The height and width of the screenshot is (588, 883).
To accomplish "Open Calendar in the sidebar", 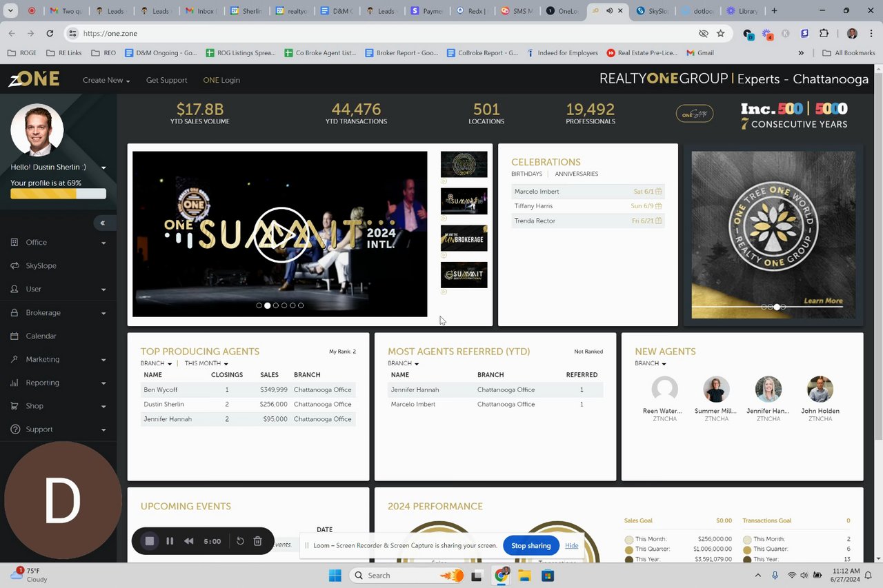I will click(41, 336).
